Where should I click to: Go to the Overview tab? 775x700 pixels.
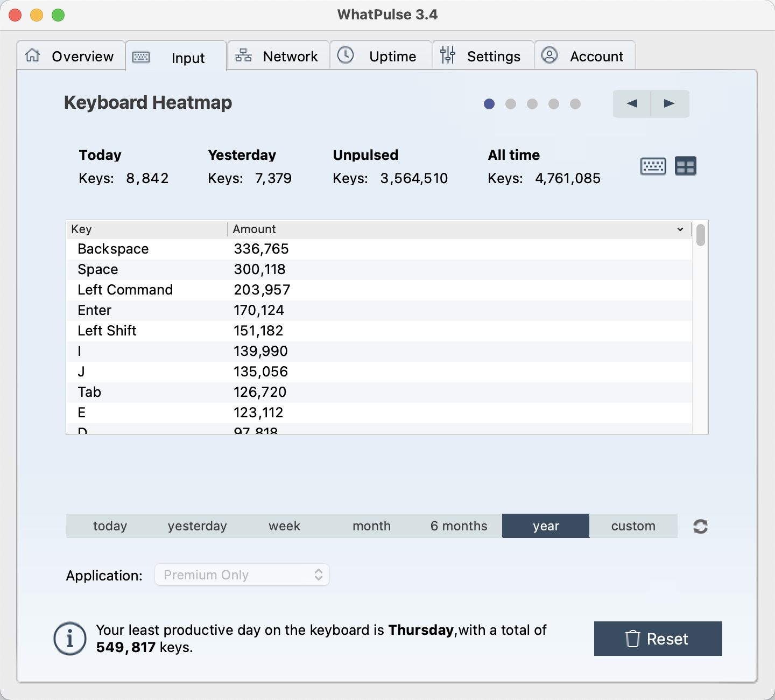click(71, 56)
